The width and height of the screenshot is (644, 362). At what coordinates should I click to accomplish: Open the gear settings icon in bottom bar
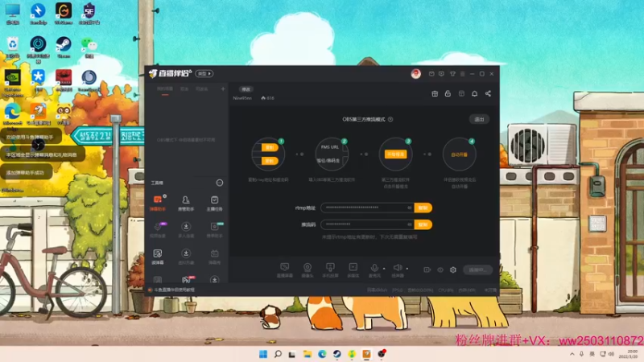pos(453,269)
